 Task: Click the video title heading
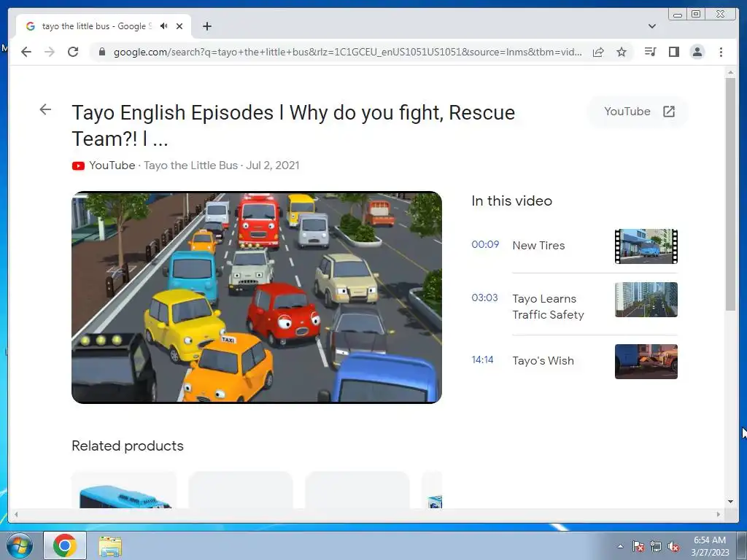coord(293,125)
